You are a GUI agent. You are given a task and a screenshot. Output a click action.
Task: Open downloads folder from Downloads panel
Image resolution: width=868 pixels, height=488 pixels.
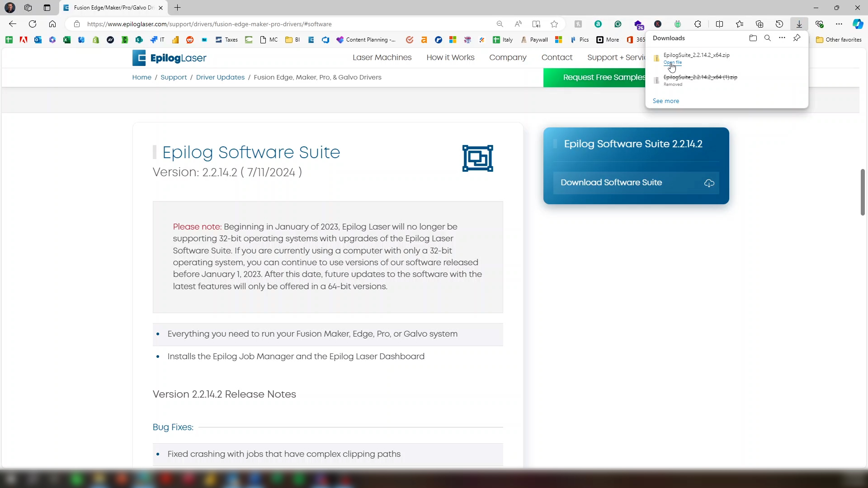tap(753, 38)
